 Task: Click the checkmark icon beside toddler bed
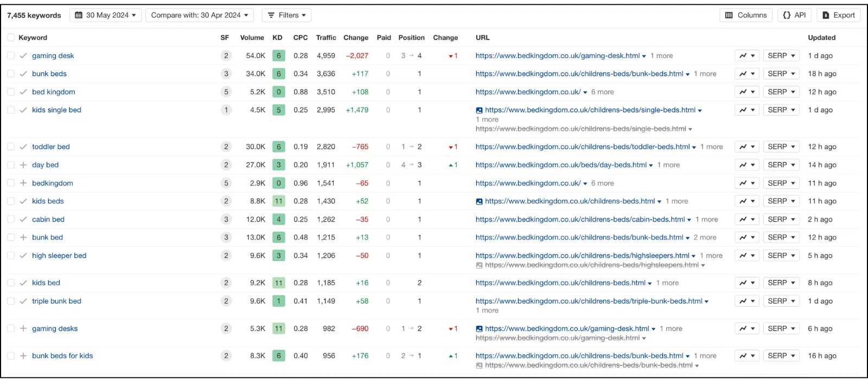[x=23, y=147]
